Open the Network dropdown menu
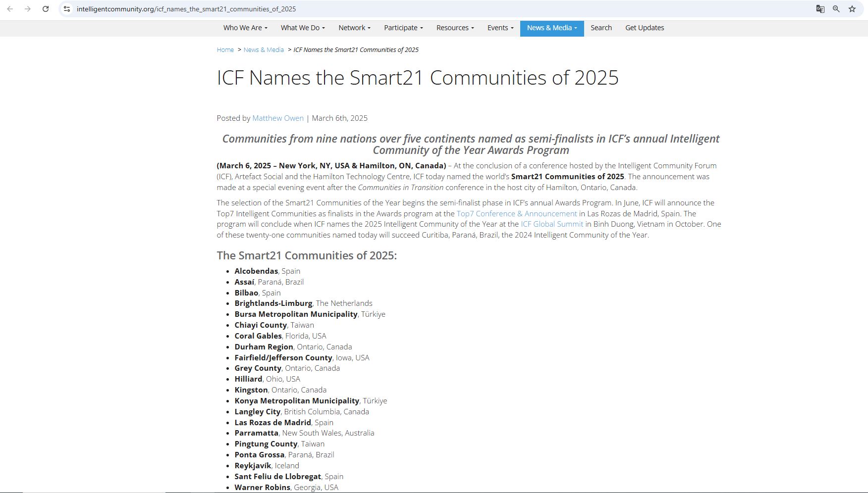Viewport: 868px width, 493px height. (354, 28)
